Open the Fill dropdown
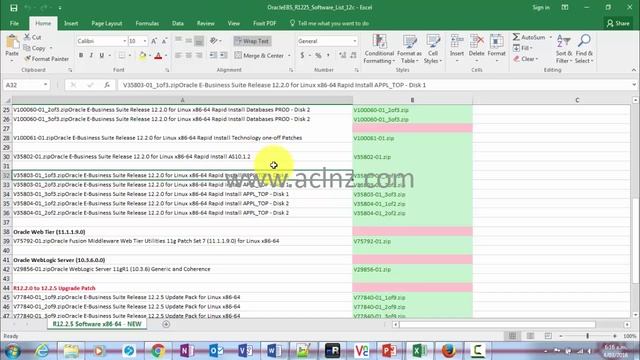This screenshot has height=360, width=640. click(522, 48)
